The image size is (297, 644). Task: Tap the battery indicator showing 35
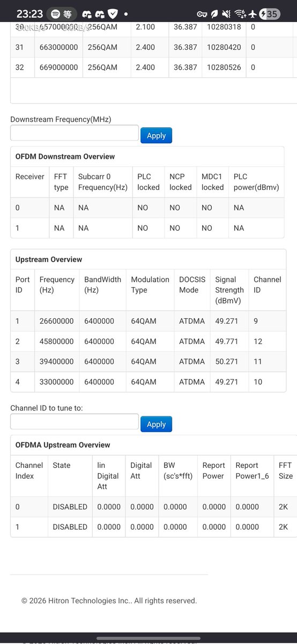[x=269, y=14]
